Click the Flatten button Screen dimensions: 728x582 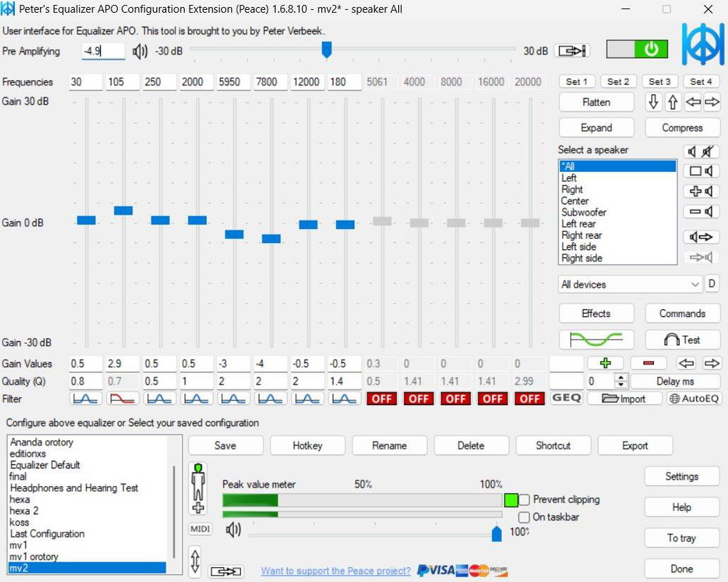click(x=596, y=102)
